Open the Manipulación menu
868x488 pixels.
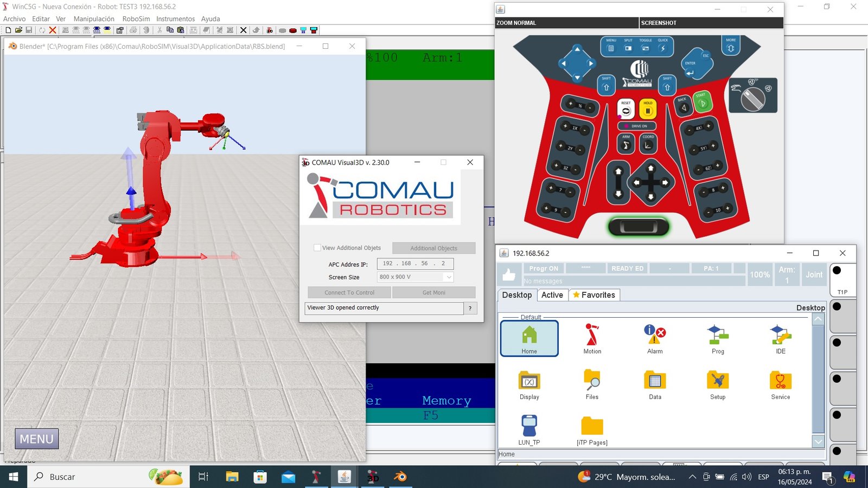coord(94,19)
